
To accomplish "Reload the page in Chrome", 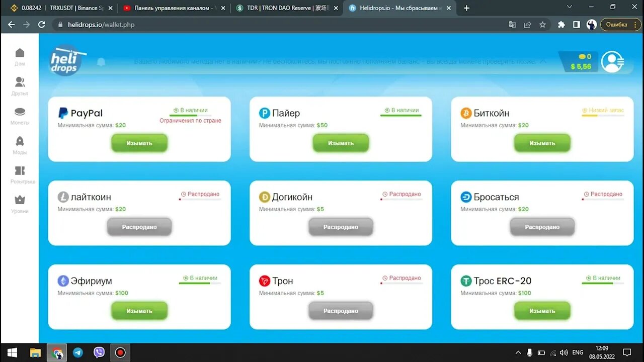I will (42, 25).
